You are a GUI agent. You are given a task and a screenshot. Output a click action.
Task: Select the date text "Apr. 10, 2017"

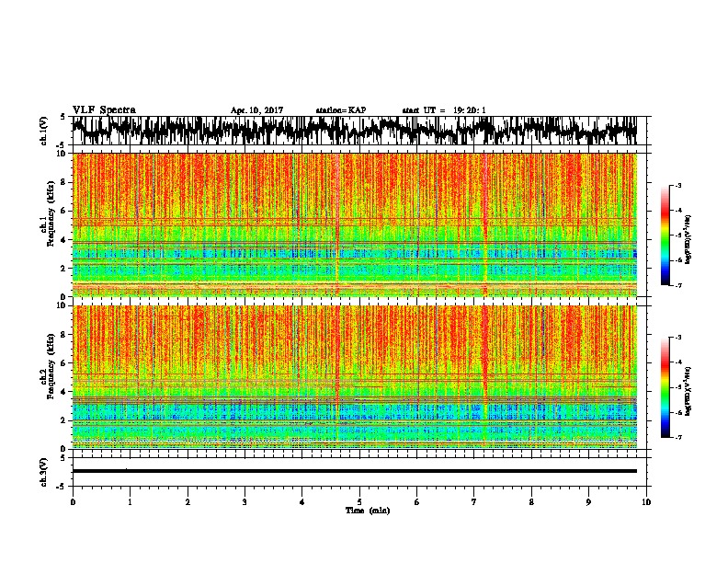pos(256,110)
